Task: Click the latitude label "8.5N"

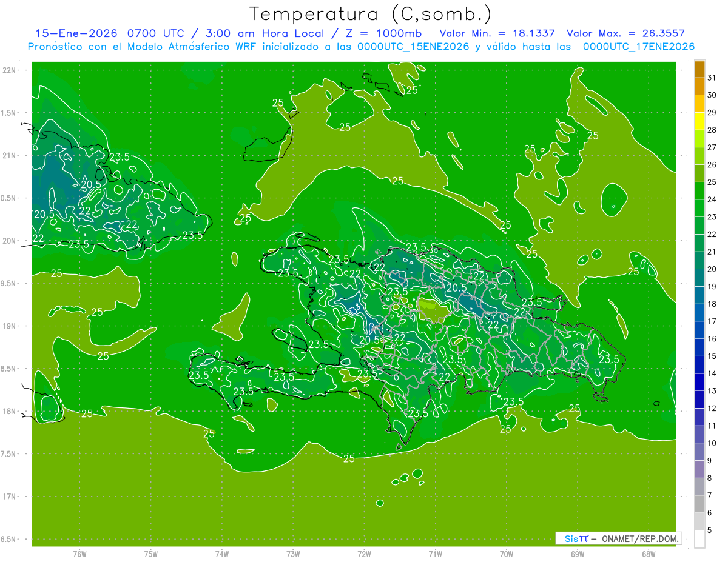Action: pyautogui.click(x=9, y=369)
